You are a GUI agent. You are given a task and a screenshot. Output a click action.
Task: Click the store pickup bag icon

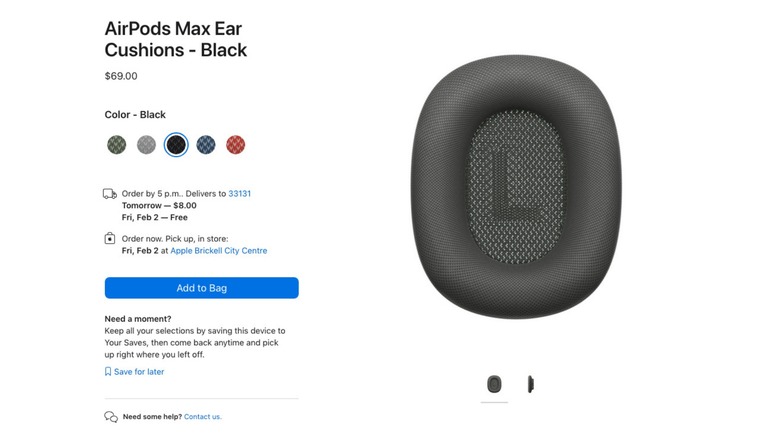(110, 238)
